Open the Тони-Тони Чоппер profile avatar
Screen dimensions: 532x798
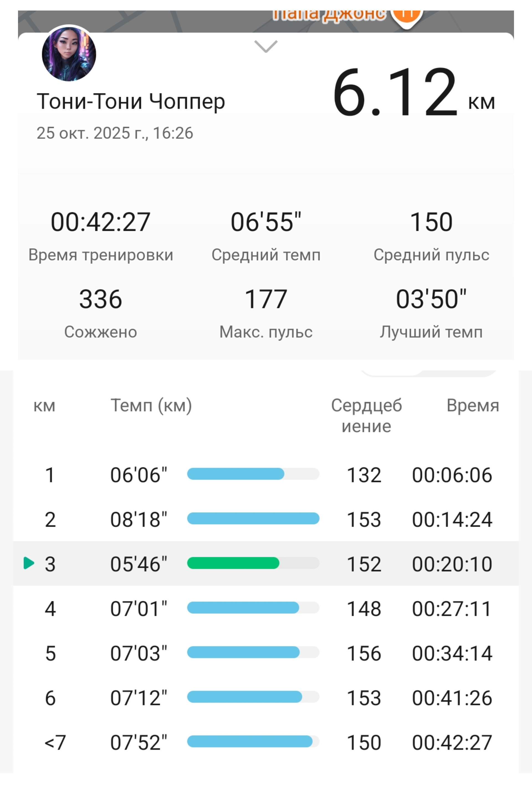point(69,53)
